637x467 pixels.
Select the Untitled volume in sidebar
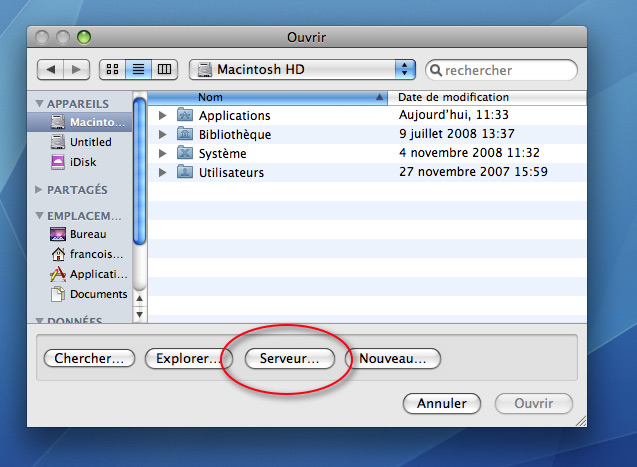80,142
